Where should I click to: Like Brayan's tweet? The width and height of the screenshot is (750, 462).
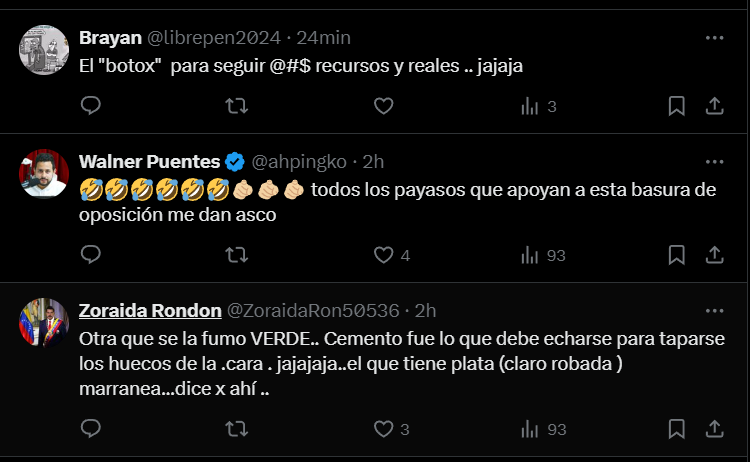[x=383, y=106]
